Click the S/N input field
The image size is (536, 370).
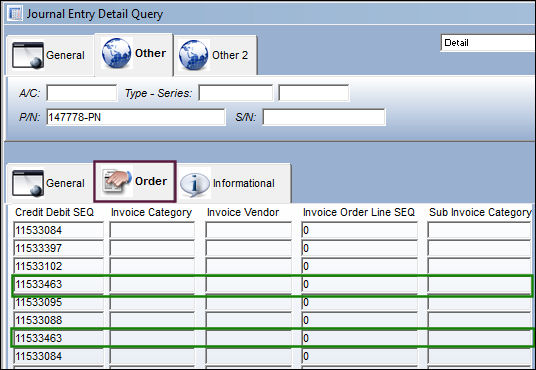click(x=324, y=117)
